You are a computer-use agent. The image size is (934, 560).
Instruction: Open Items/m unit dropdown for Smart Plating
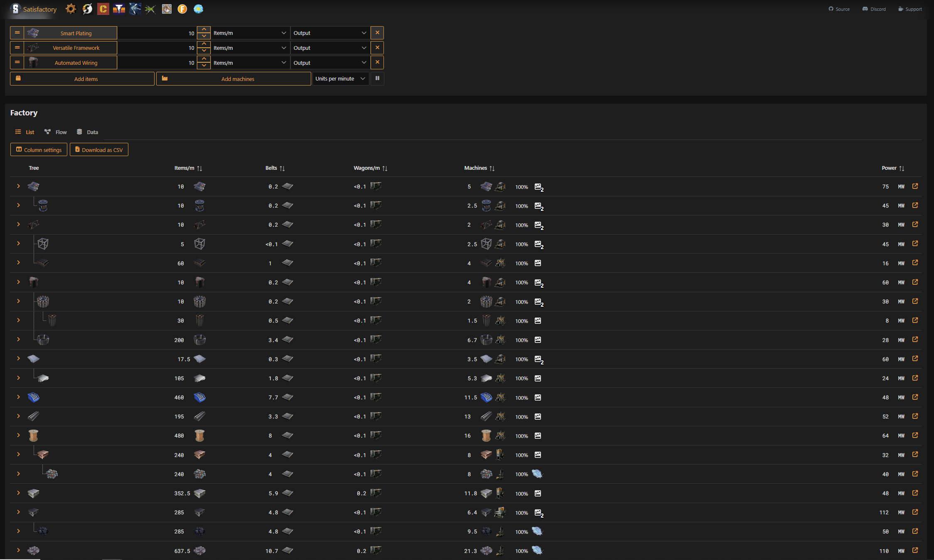tap(250, 33)
